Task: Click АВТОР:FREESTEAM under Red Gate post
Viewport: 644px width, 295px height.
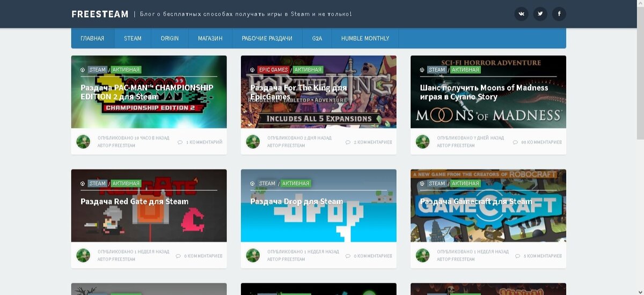Action: [116, 259]
